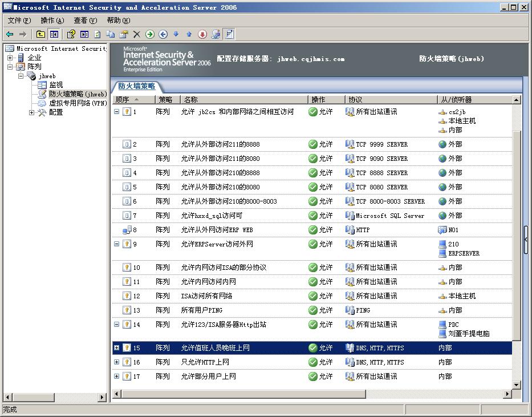Click the protocol icon for Microsoft SQL Server
Screen dimensions: 532x417
(350, 216)
